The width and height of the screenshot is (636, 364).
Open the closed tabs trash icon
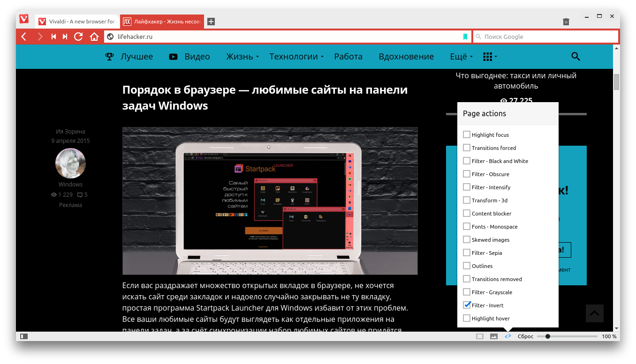point(566,22)
